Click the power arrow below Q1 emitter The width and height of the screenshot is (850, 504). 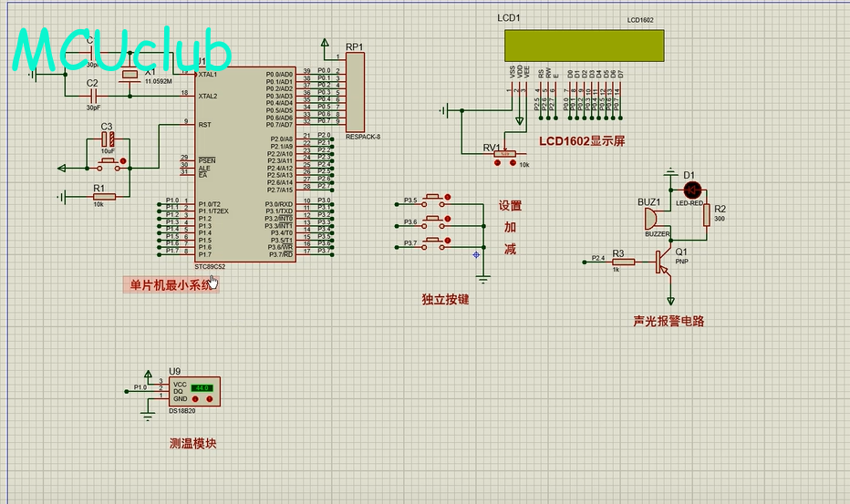coord(670,301)
